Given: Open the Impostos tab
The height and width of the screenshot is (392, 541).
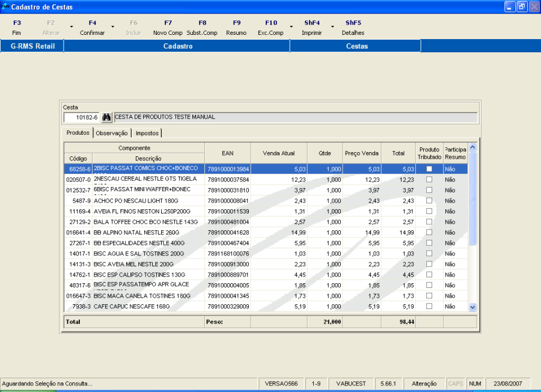Looking at the screenshot, I should (147, 133).
